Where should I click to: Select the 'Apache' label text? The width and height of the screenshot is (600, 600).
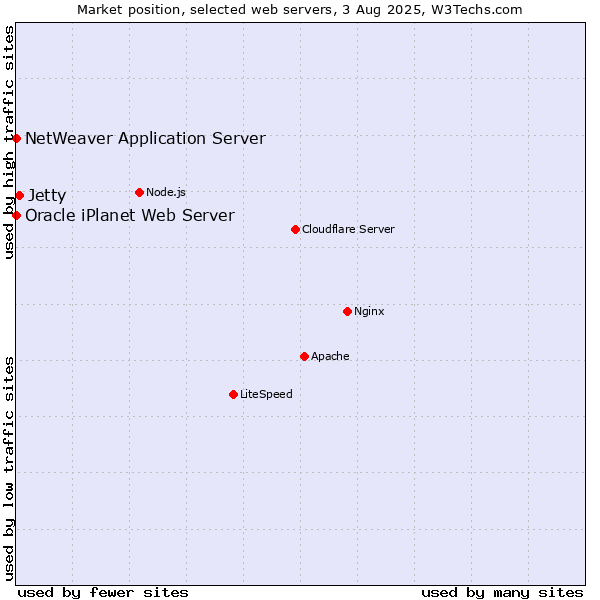click(x=330, y=356)
